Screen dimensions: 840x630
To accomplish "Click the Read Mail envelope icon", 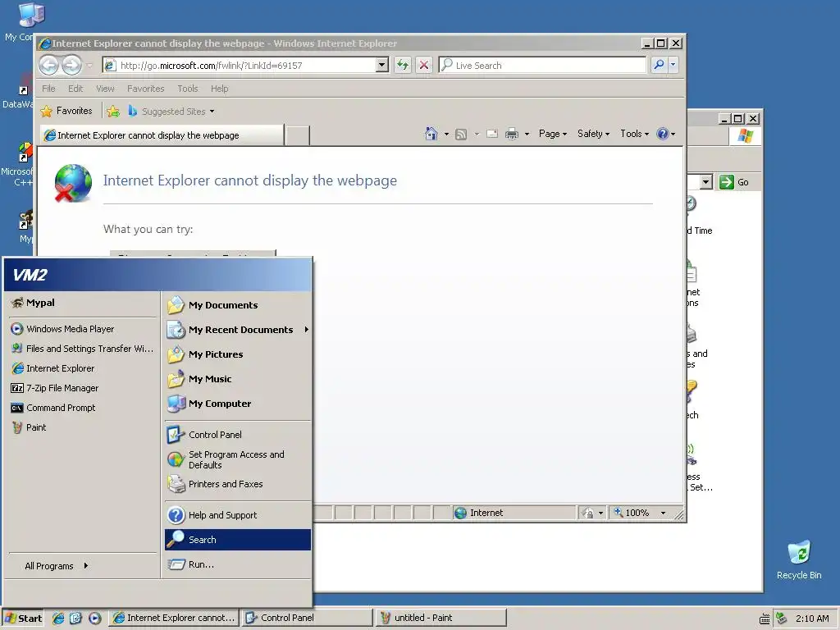I will pos(492,134).
